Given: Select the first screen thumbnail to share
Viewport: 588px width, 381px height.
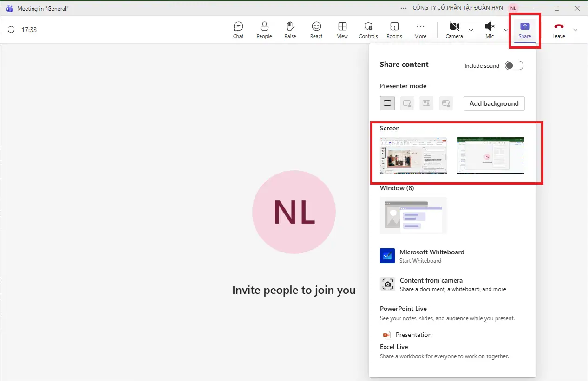Looking at the screenshot, I should pyautogui.click(x=413, y=155).
